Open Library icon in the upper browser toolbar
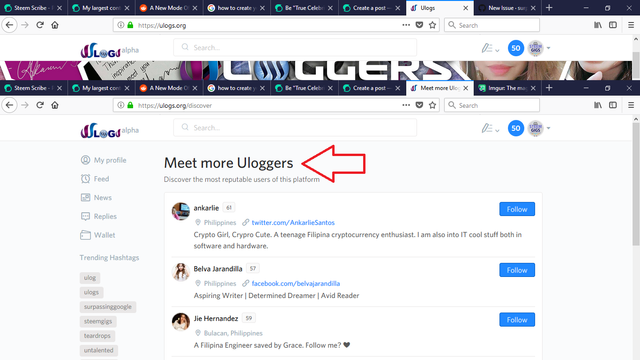Screen dimensions: 640x360 pos(598,25)
